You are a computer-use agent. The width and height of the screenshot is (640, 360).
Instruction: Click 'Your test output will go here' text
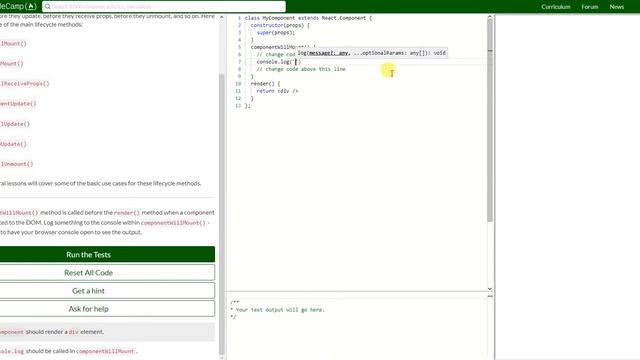280,310
